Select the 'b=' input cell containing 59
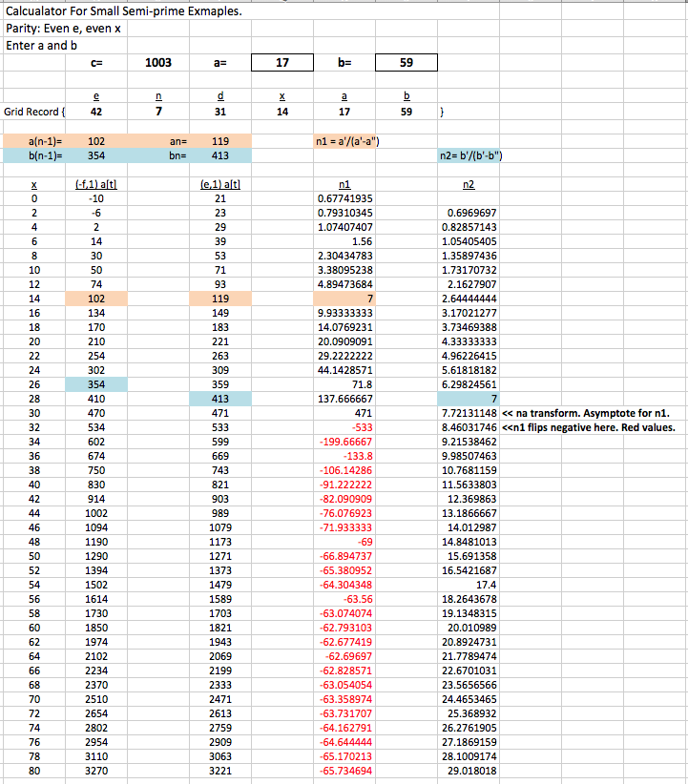Viewport: 688px width, 784px height. [407, 63]
